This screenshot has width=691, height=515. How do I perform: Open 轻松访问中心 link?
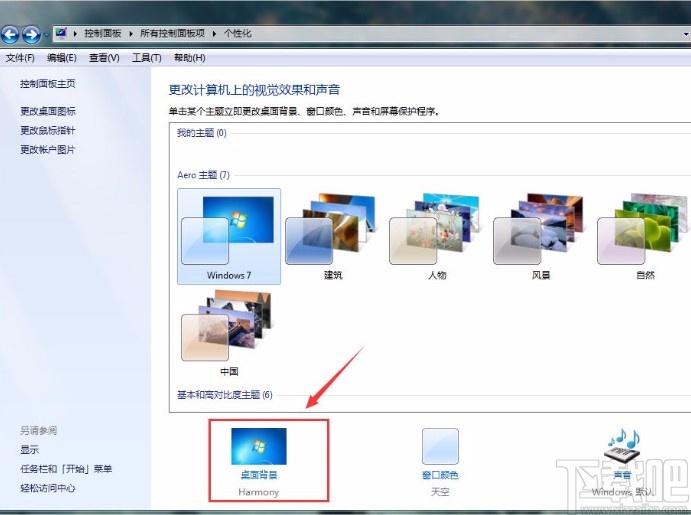coord(48,488)
